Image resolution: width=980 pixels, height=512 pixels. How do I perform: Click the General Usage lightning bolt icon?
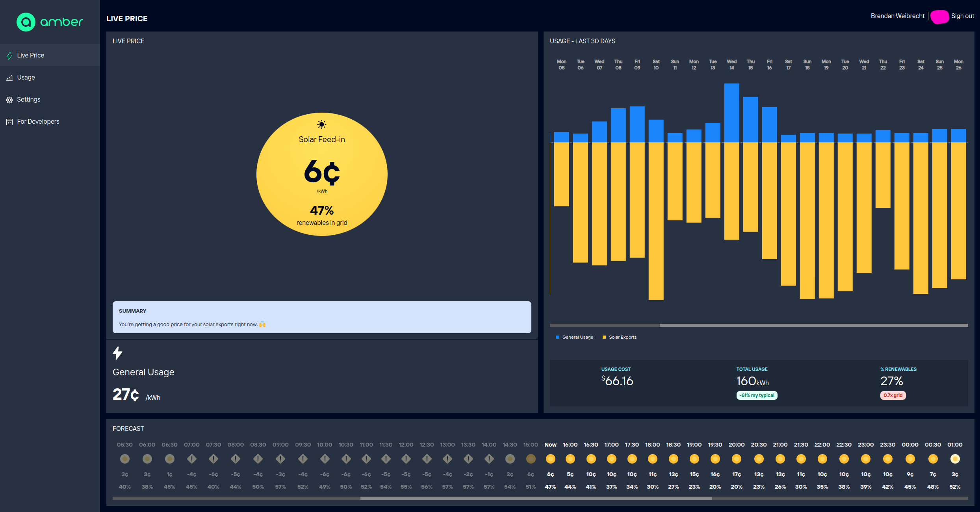coord(117,353)
